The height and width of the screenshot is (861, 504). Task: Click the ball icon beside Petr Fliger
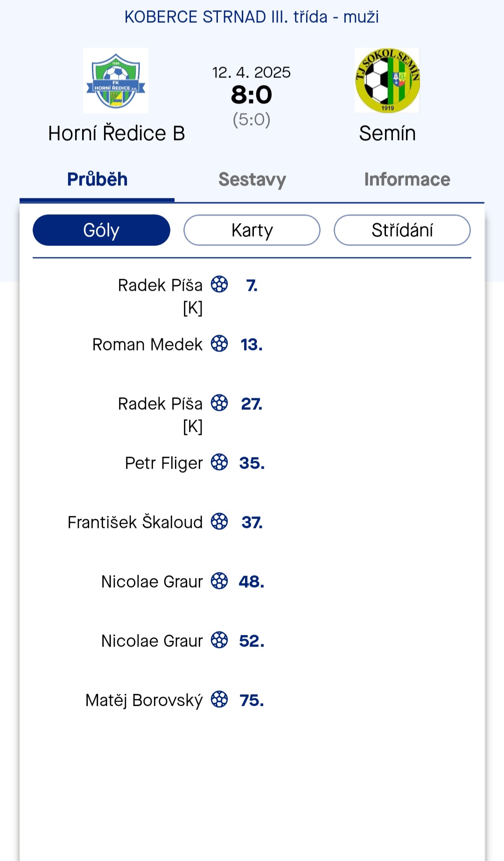coord(219,462)
